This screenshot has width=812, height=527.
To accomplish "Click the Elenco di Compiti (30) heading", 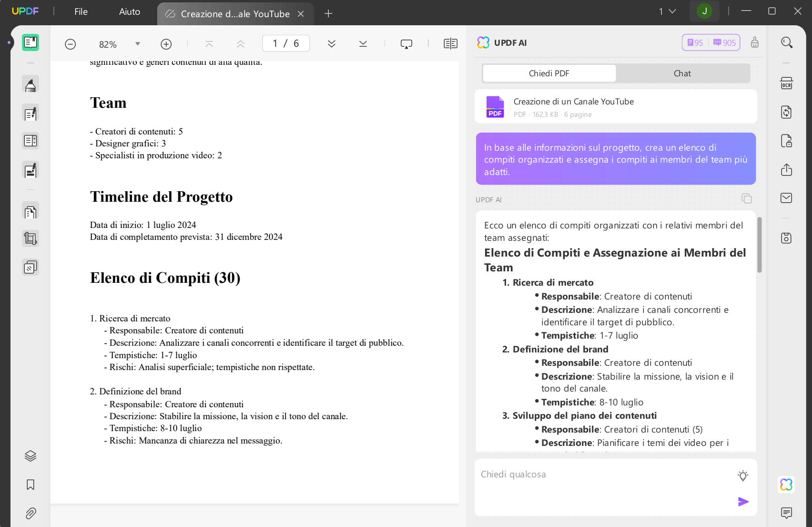I will tap(165, 278).
